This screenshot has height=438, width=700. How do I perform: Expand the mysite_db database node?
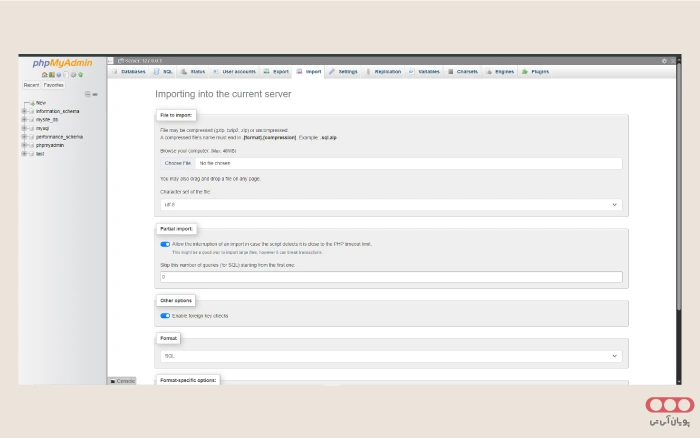(x=24, y=120)
